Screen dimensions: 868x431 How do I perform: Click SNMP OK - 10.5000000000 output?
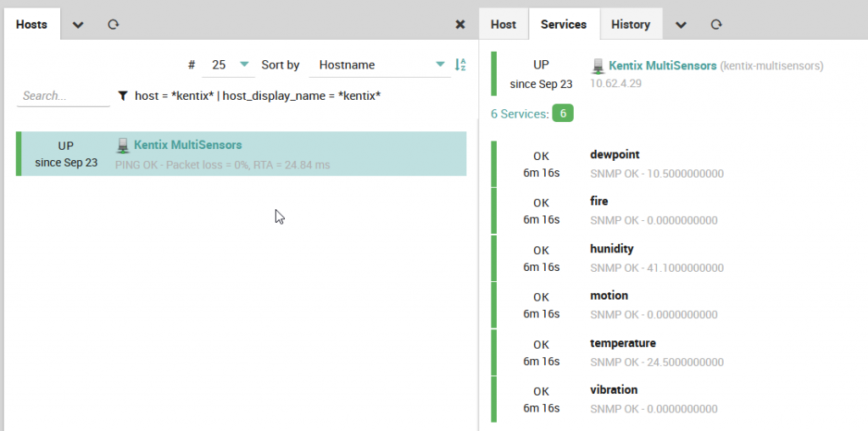pos(657,174)
